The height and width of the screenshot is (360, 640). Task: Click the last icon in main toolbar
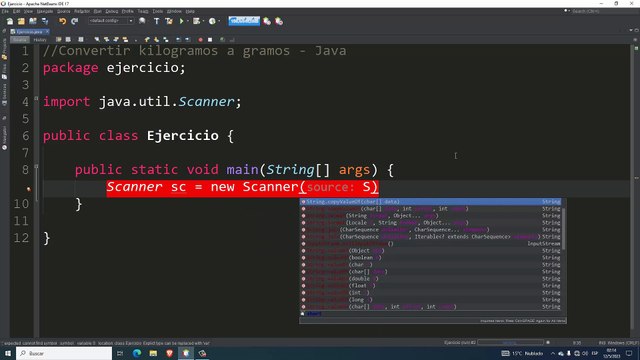(x=279, y=21)
